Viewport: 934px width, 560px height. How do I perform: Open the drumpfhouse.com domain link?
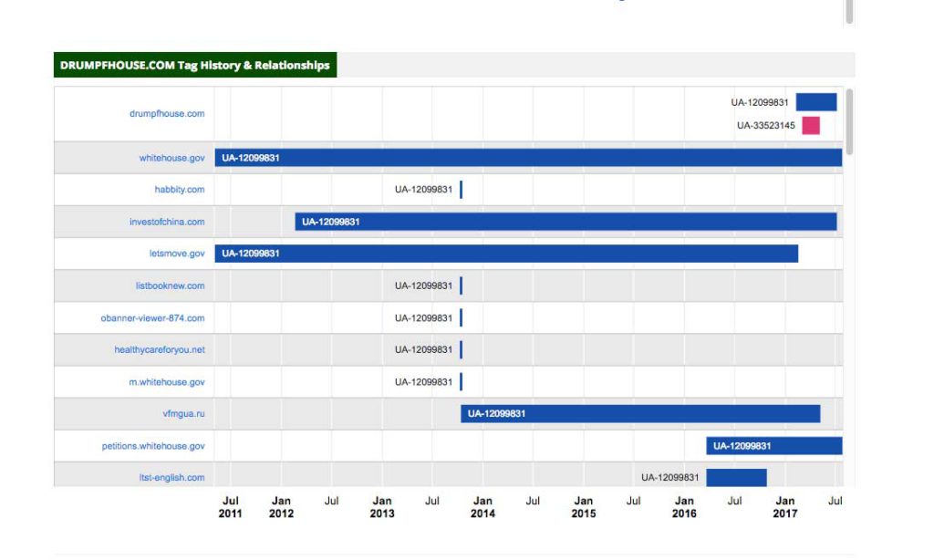coord(167,113)
